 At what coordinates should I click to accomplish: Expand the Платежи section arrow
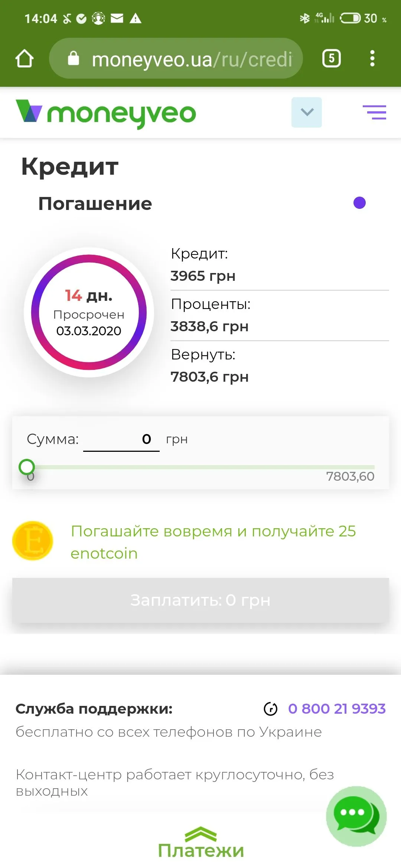point(200,835)
